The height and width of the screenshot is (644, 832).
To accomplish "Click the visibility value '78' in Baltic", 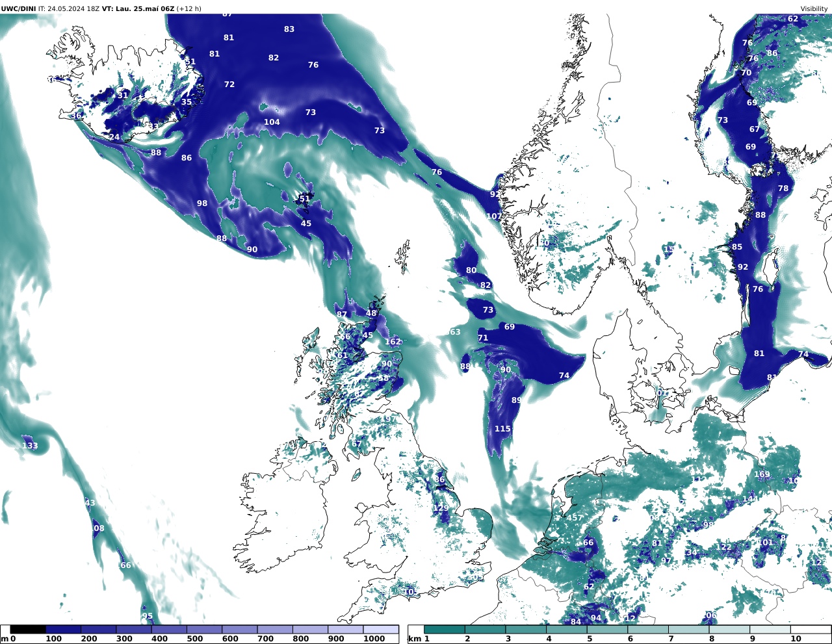I will tap(783, 188).
